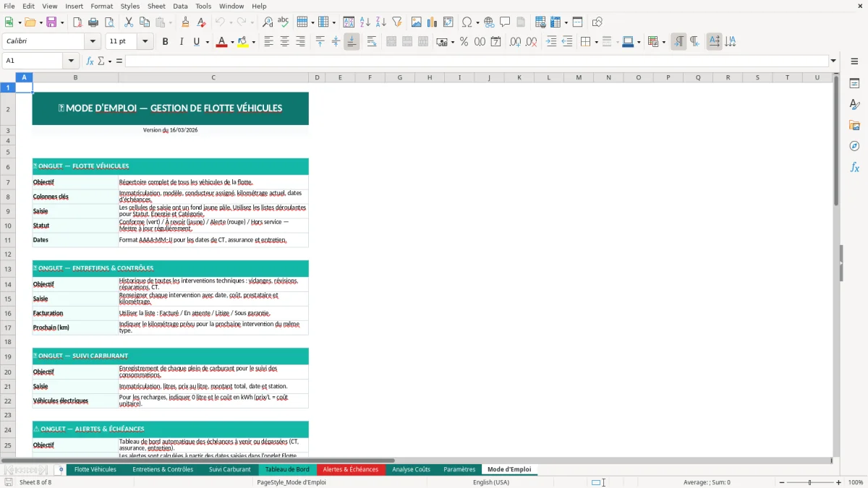Open the Sheet menu
This screenshot has height=488, width=868.
tap(157, 6)
